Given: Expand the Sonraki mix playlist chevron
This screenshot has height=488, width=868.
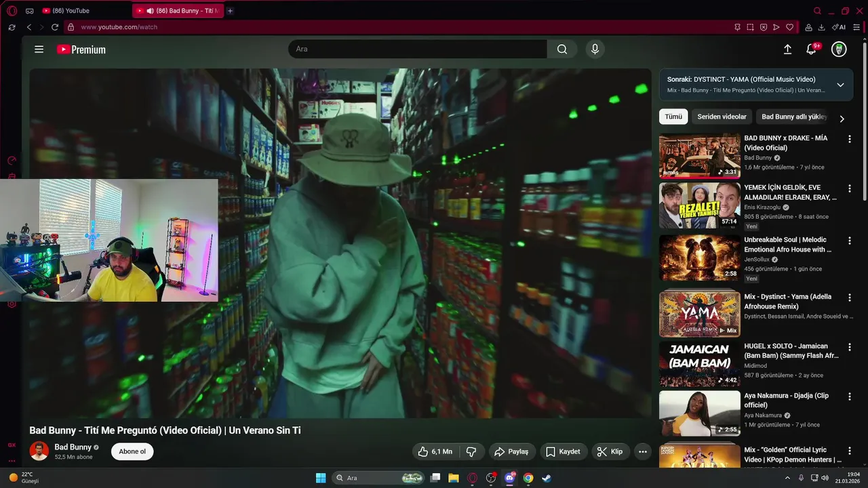Looking at the screenshot, I should [840, 85].
